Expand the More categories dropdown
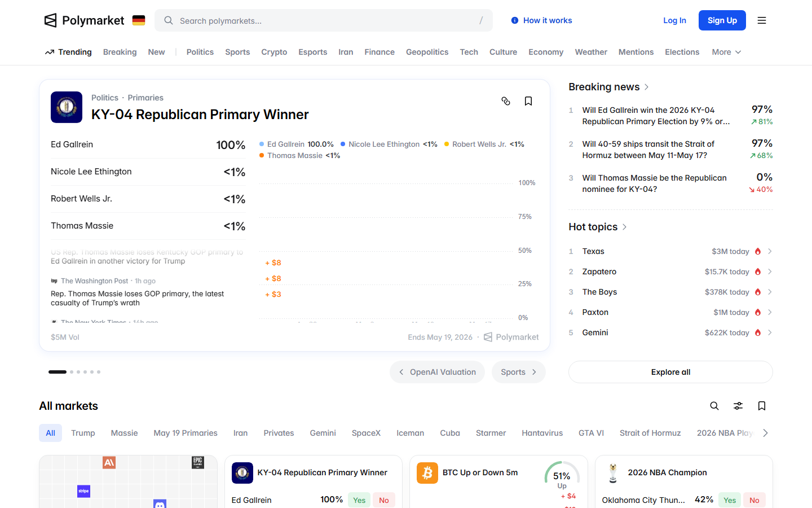 (x=726, y=52)
